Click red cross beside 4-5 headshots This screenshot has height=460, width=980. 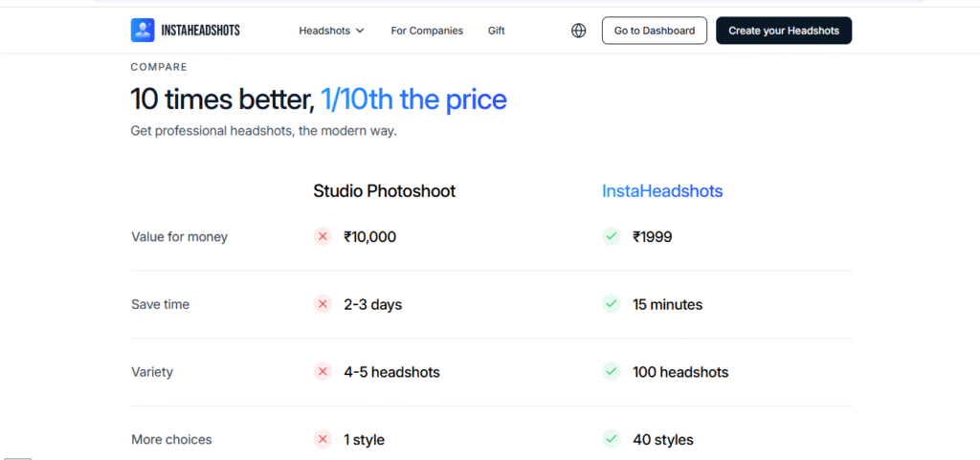(323, 372)
